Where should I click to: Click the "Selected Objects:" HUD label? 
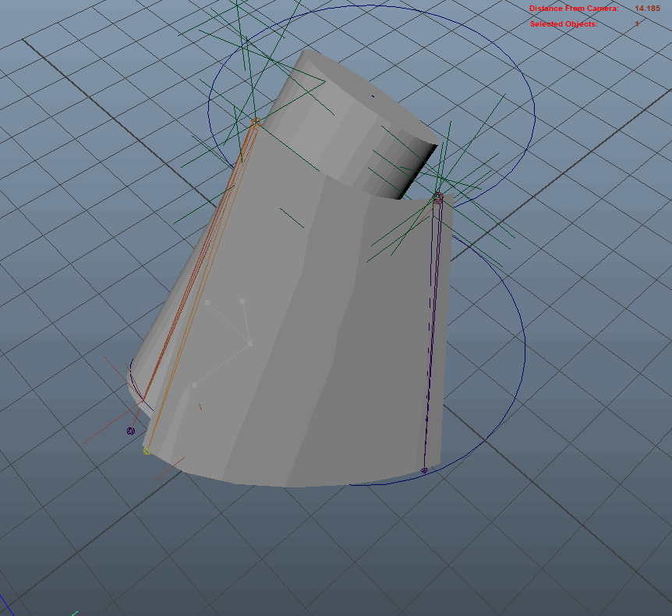click(564, 24)
